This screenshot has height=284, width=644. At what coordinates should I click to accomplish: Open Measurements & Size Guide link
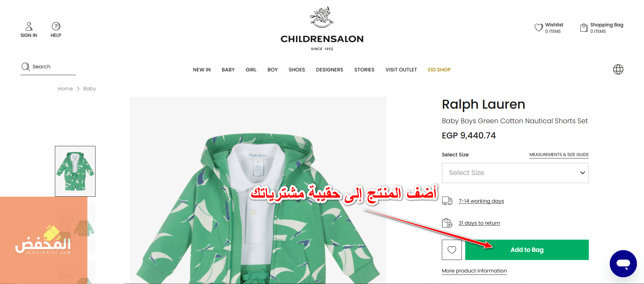tap(559, 155)
